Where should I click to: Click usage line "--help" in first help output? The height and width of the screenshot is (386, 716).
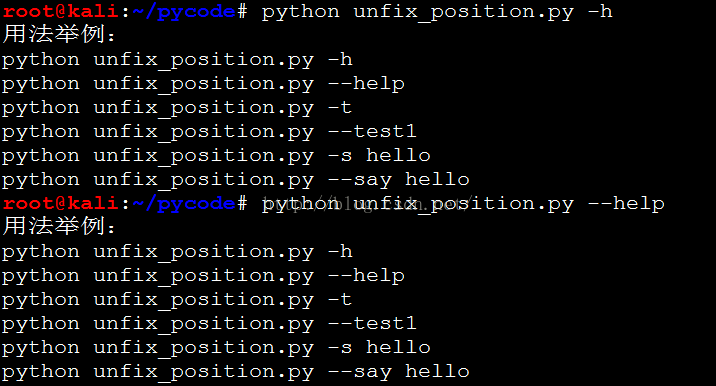[203, 84]
